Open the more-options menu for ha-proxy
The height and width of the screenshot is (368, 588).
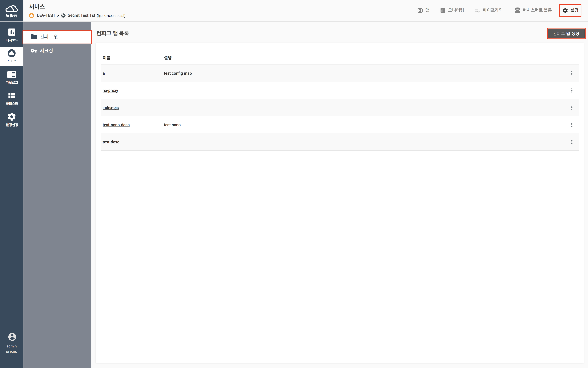click(x=572, y=90)
